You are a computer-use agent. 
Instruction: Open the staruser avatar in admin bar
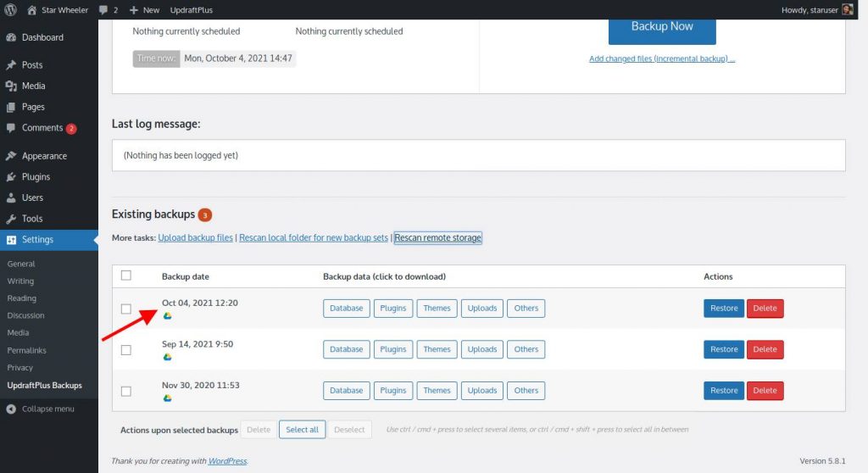click(x=847, y=9)
